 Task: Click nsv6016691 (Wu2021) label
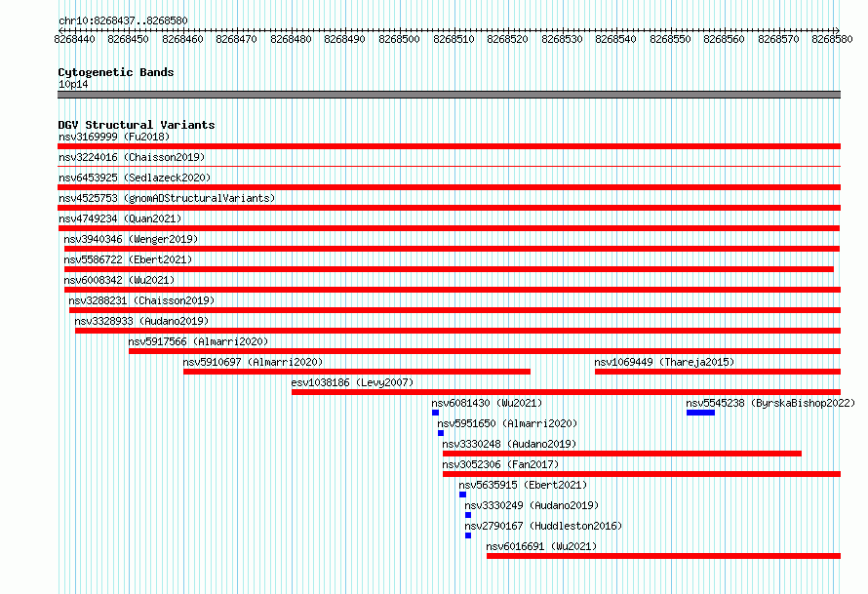(x=541, y=546)
